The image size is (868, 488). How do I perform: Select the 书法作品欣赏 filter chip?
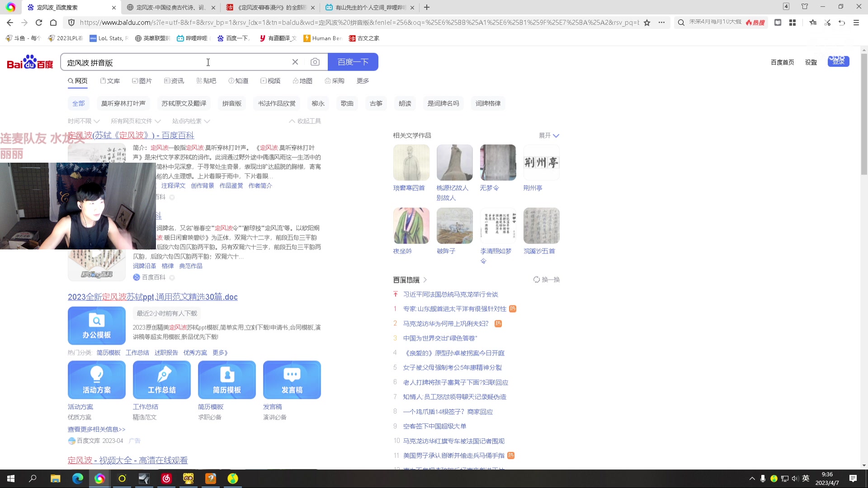pos(277,103)
